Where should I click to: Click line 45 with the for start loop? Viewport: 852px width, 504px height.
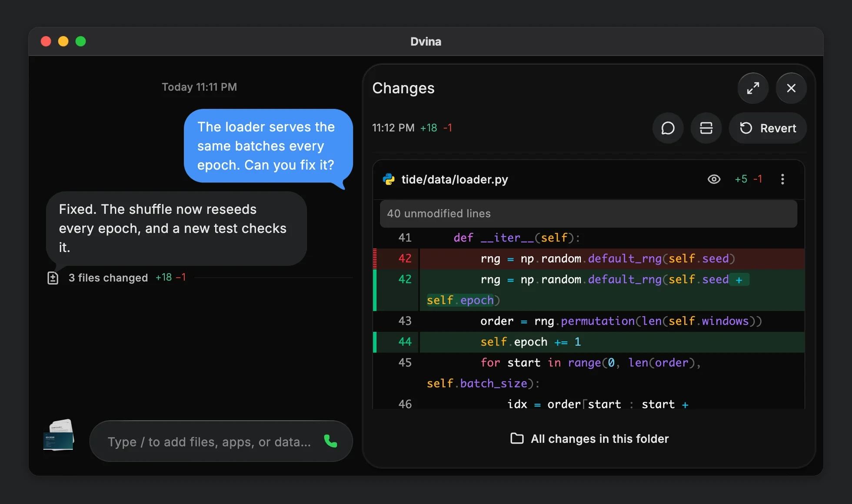tap(589, 373)
